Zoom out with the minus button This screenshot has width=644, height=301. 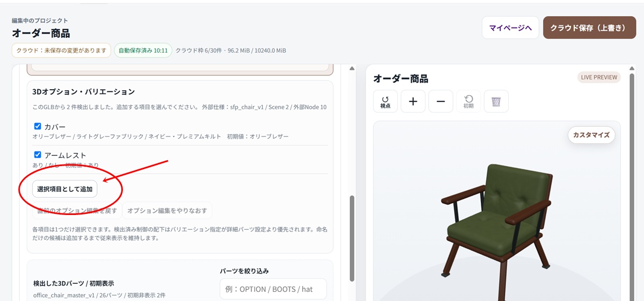[441, 101]
